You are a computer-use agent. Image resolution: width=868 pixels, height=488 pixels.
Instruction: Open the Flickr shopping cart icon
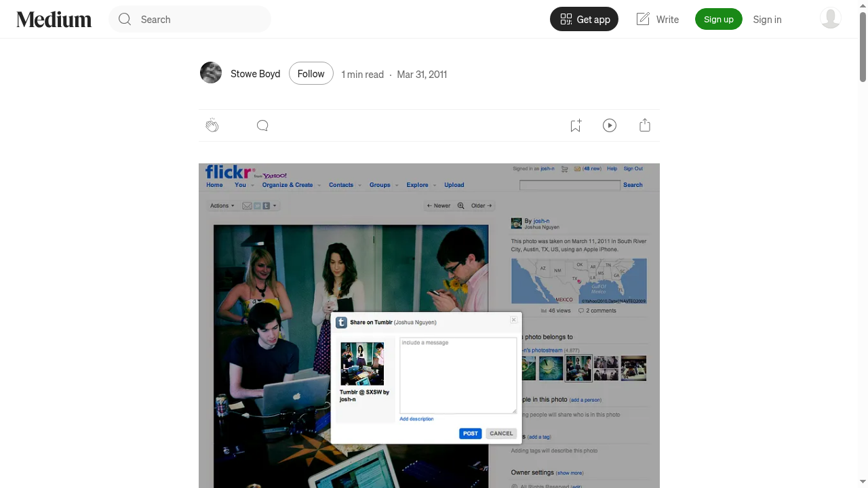[564, 169]
